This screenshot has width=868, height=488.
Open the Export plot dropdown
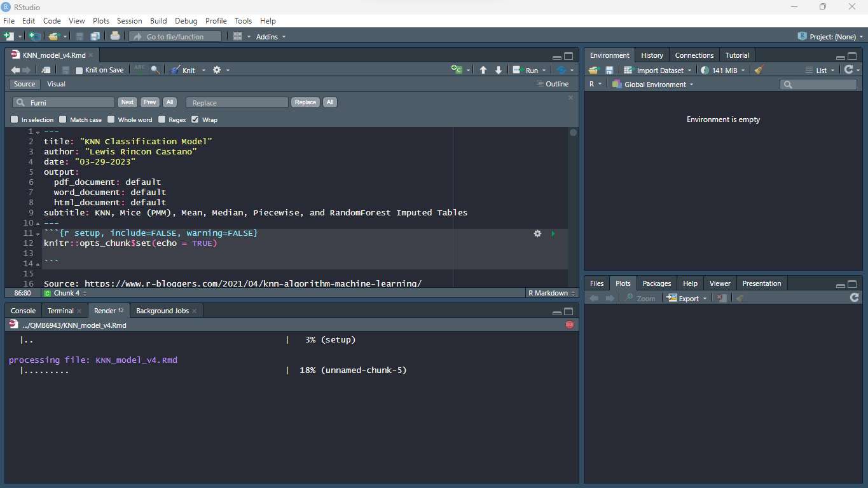[687, 298]
